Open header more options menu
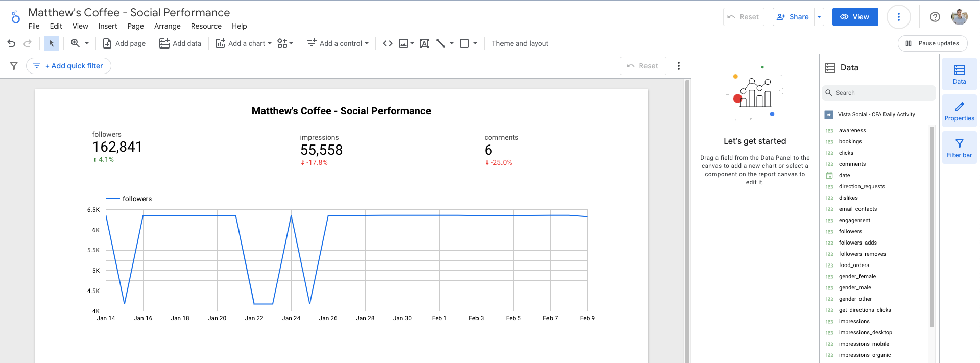The image size is (980, 363). click(x=899, y=17)
